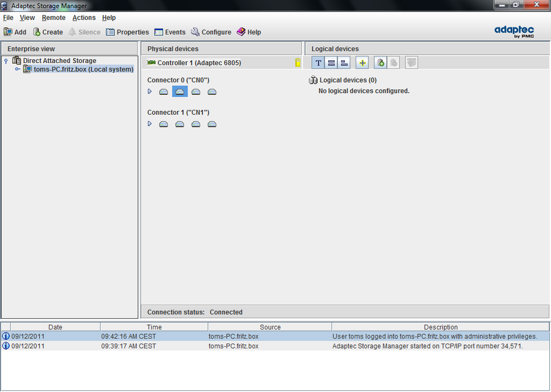
Task: Open the Events viewer from toolbar
Action: [170, 32]
